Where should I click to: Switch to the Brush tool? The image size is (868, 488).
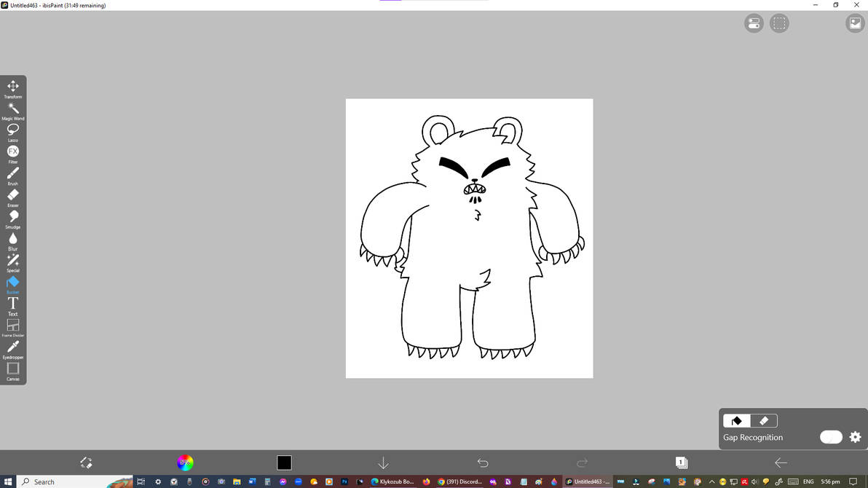pos(13,173)
